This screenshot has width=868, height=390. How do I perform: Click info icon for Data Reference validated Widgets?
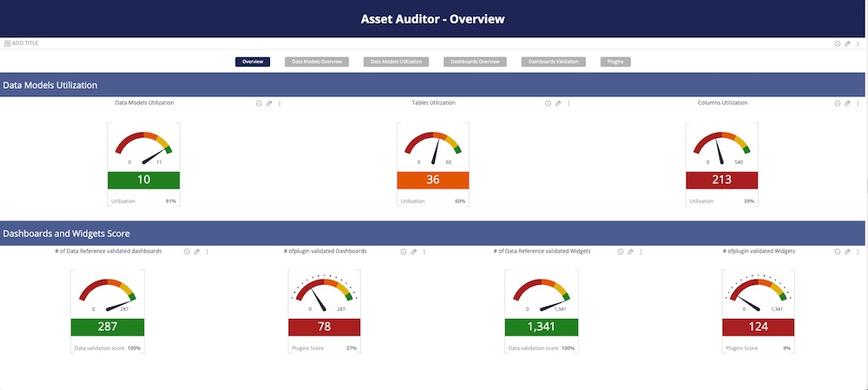coord(621,252)
